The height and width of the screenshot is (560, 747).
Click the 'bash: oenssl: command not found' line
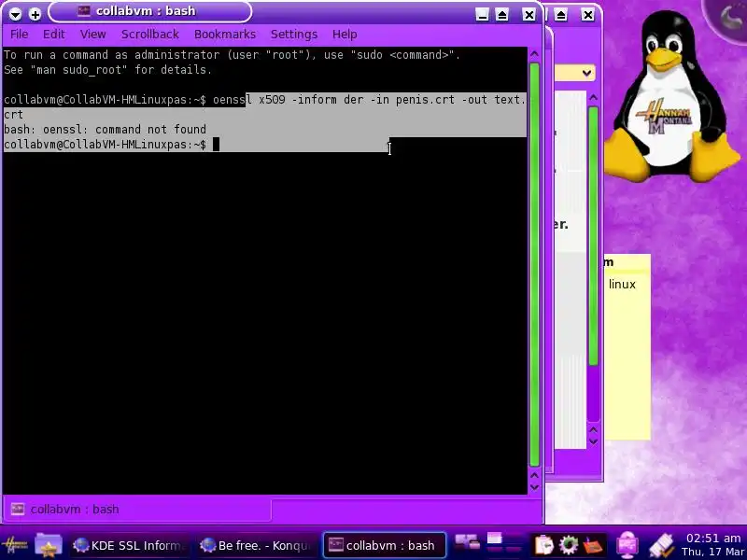(x=105, y=130)
